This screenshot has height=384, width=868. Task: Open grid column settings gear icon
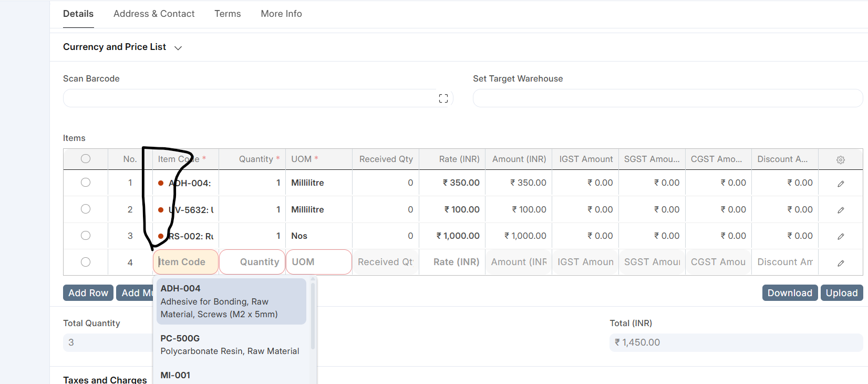[840, 159]
